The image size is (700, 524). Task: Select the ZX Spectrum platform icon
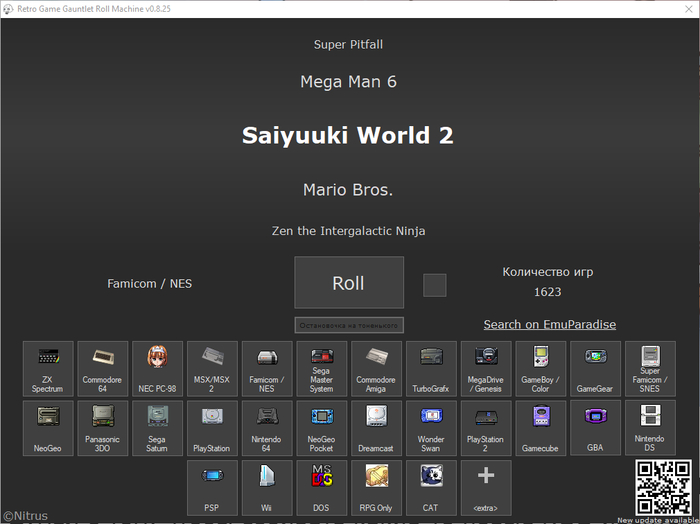47,369
